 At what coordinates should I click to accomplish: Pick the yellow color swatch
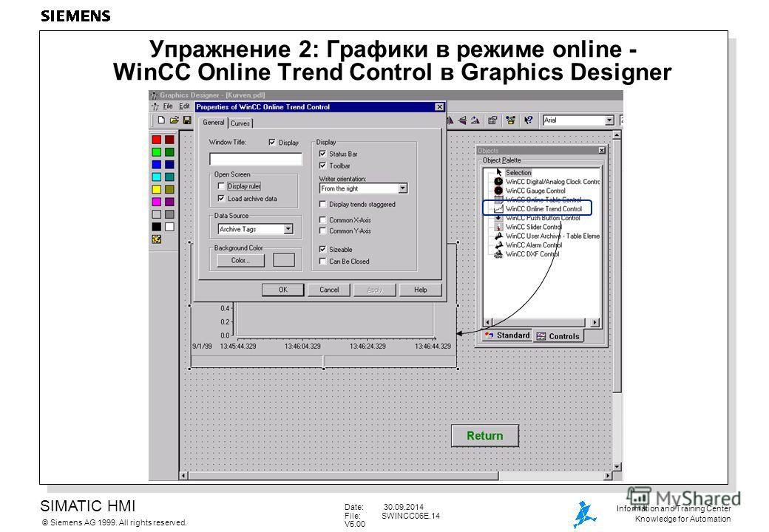coord(157,189)
